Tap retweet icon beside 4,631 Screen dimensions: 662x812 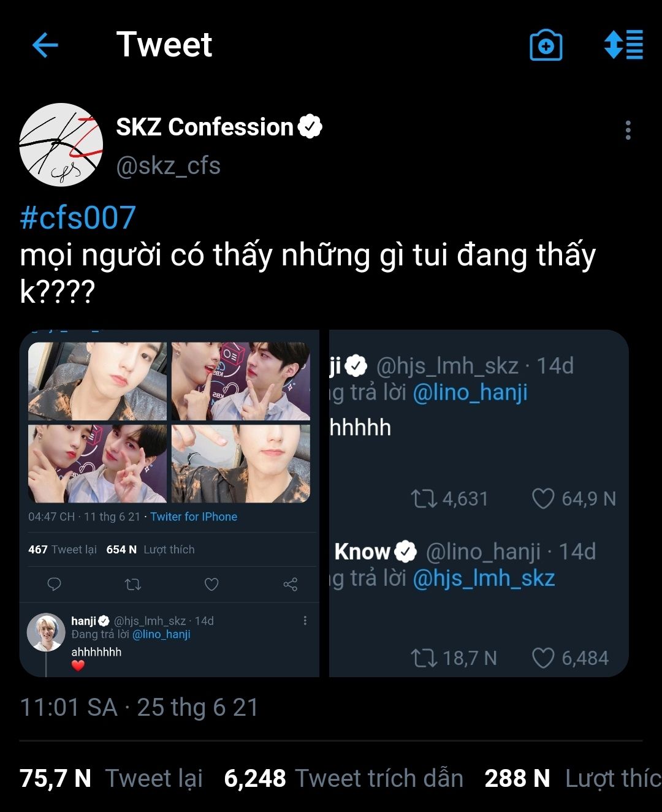tap(424, 498)
